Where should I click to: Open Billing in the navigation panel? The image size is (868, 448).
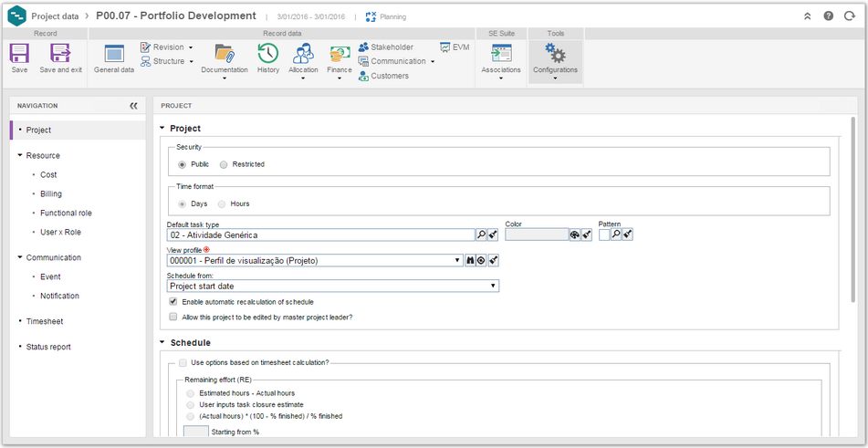tap(51, 194)
